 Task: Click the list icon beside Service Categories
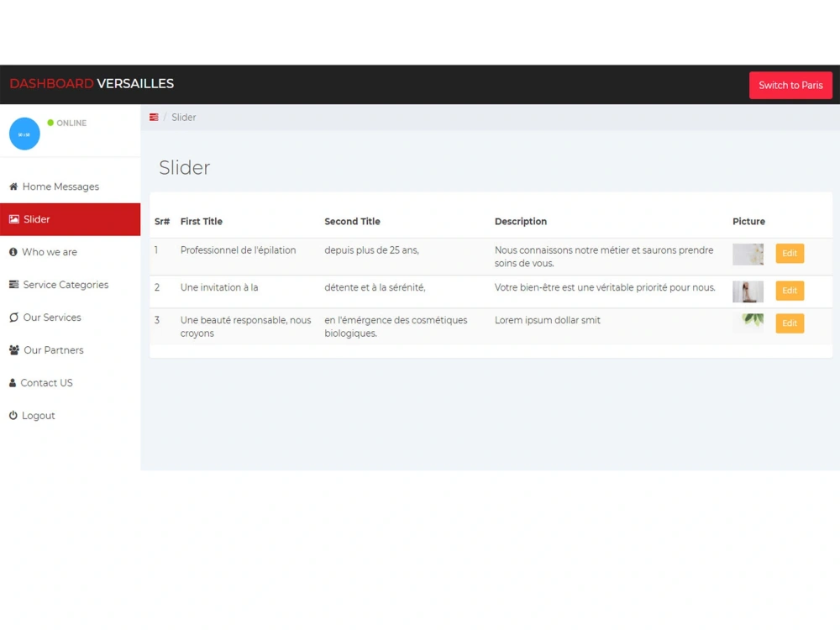[14, 285]
